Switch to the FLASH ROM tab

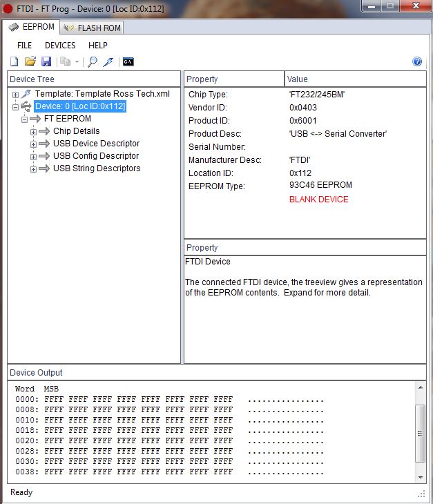92,28
